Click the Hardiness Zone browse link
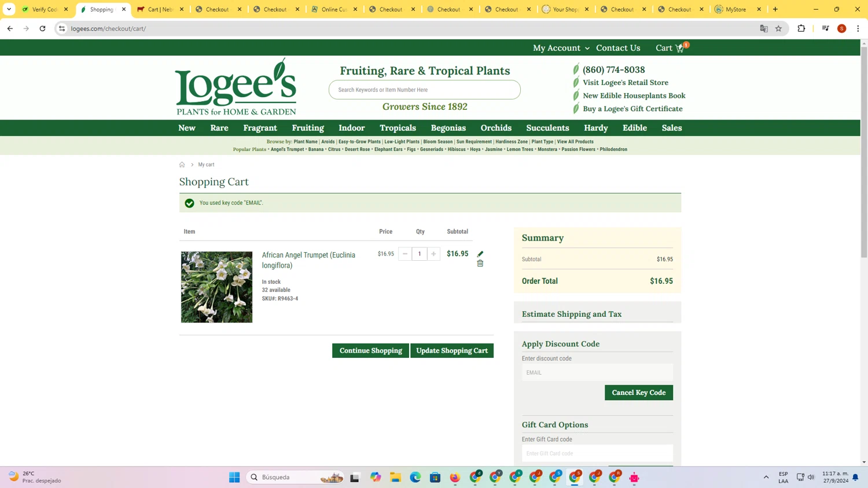Screen dimensions: 868x488 point(512,142)
